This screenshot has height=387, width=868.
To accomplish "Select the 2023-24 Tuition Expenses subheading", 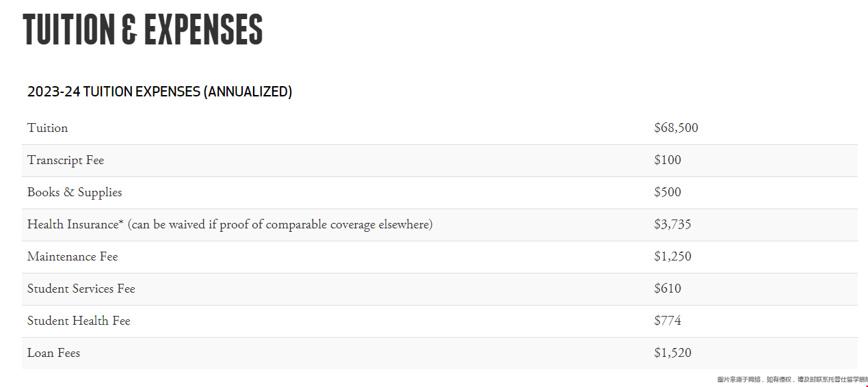I will pyautogui.click(x=159, y=92).
